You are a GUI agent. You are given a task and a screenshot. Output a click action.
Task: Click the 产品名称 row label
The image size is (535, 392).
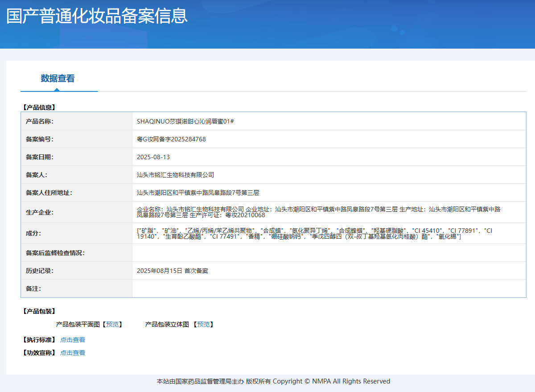(40, 121)
